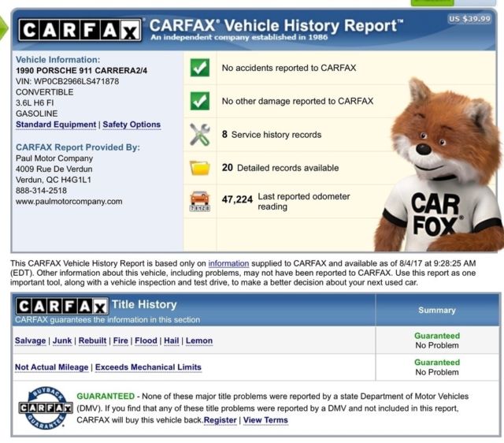Click the GASOLINE fuel type text
The width and height of the screenshot is (504, 443).
pos(37,114)
